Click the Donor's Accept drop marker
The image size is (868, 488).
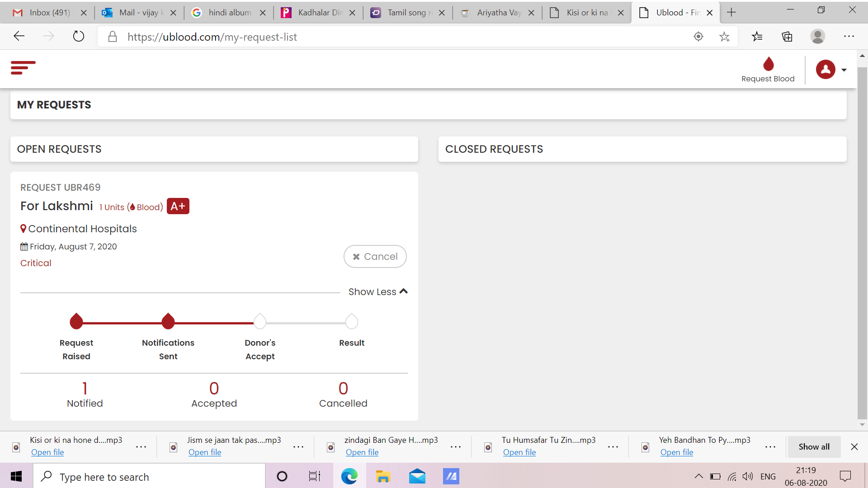pyautogui.click(x=260, y=321)
